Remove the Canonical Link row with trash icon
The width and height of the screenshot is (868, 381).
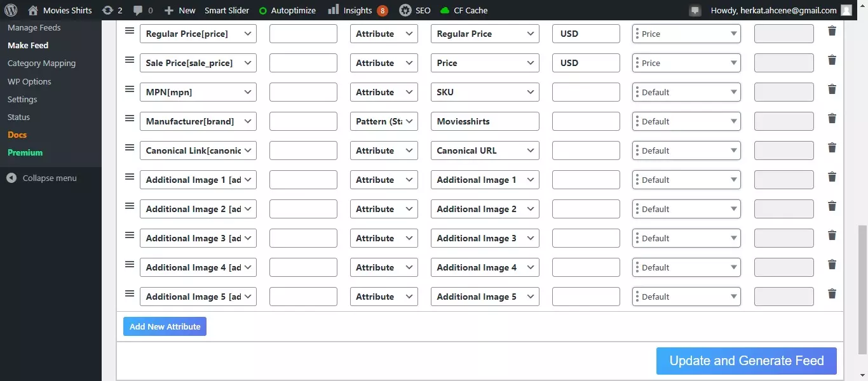coord(832,148)
